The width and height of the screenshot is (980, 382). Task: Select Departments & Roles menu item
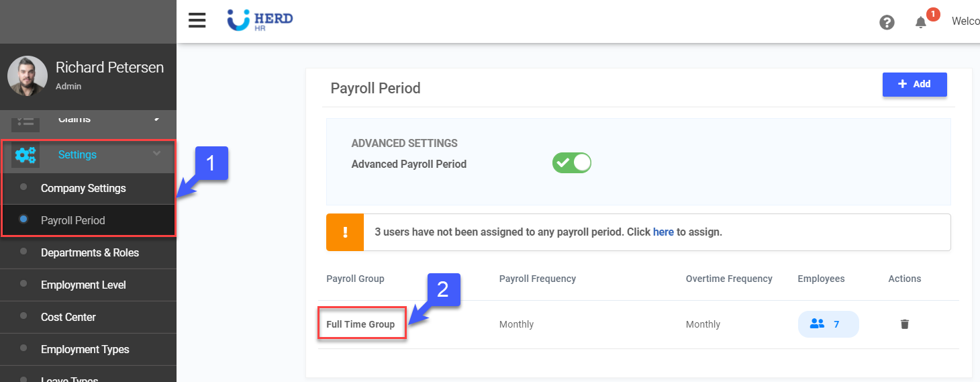pos(90,252)
